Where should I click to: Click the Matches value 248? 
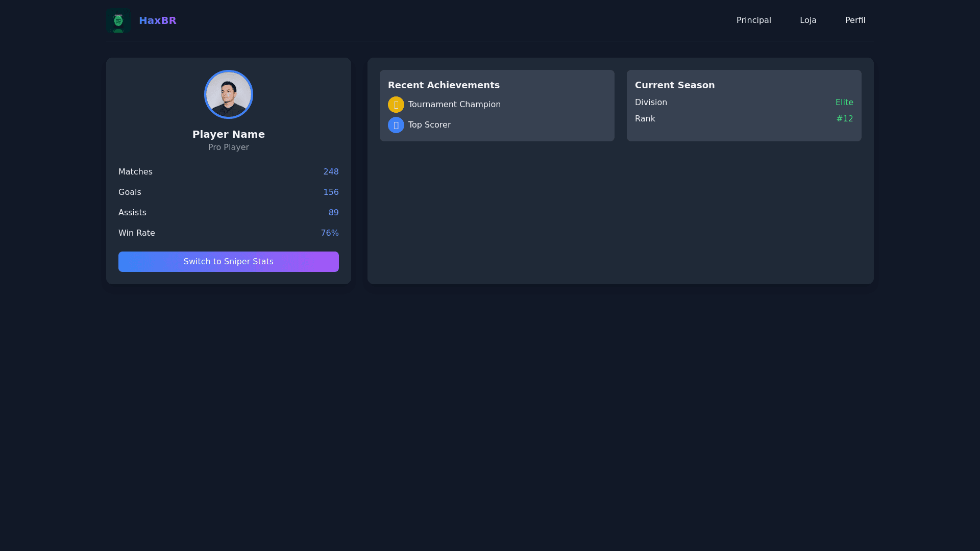[331, 172]
